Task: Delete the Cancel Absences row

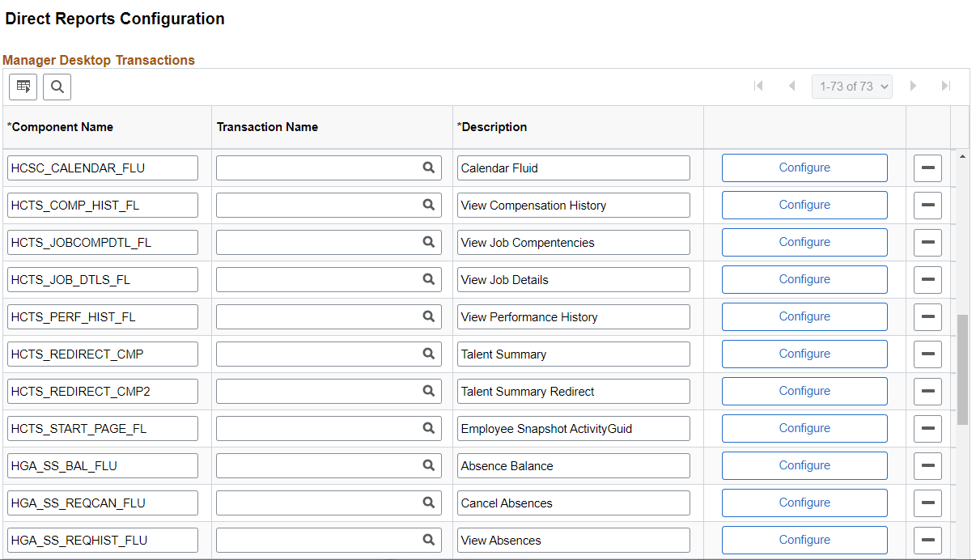Action: [x=927, y=503]
